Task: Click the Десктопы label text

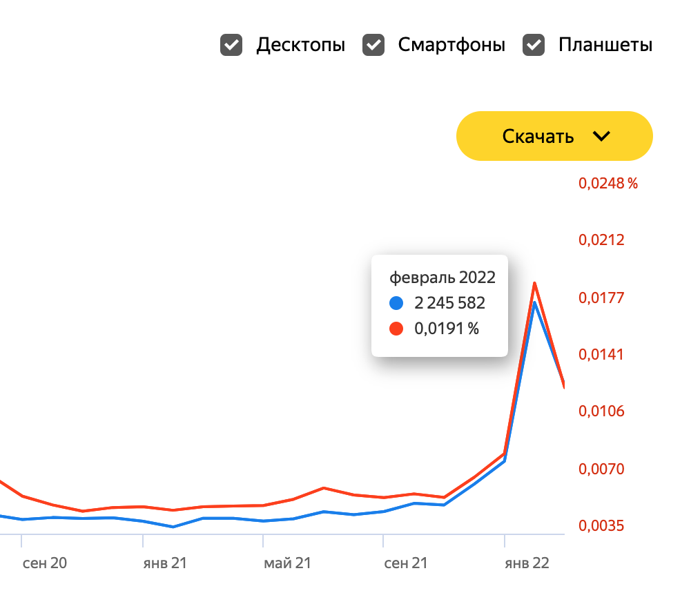Action: click(x=300, y=46)
